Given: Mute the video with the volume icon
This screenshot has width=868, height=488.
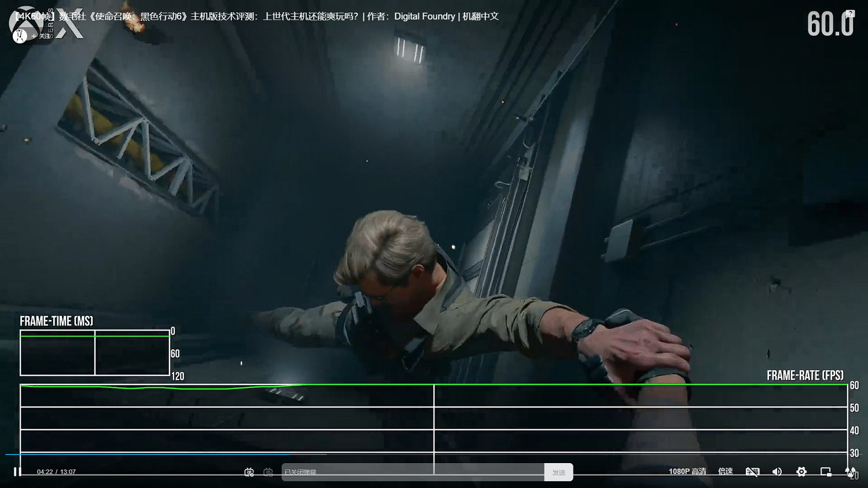Looking at the screenshot, I should coord(777,471).
